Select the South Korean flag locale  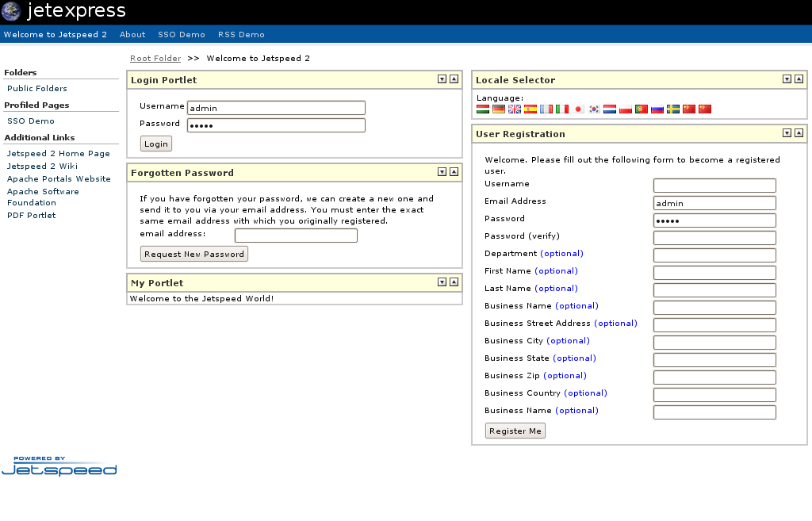(x=594, y=109)
